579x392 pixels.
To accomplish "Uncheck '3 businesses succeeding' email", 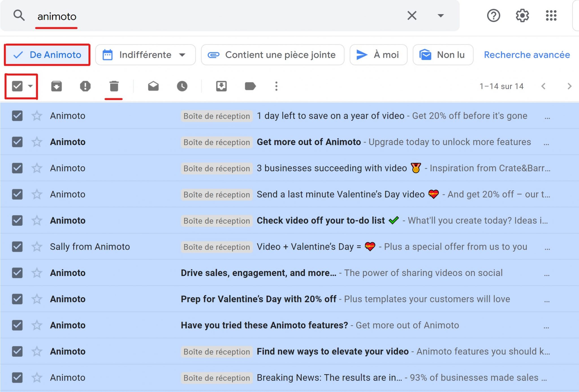I will tap(17, 168).
